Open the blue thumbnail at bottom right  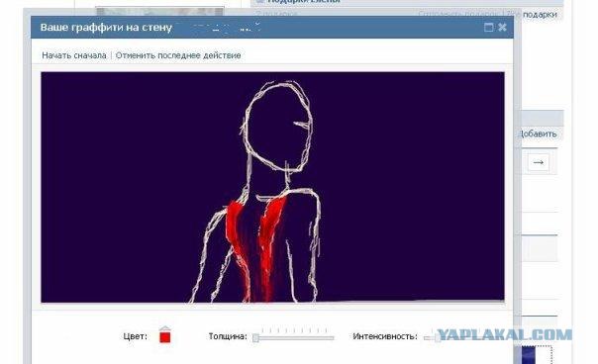coord(529,354)
